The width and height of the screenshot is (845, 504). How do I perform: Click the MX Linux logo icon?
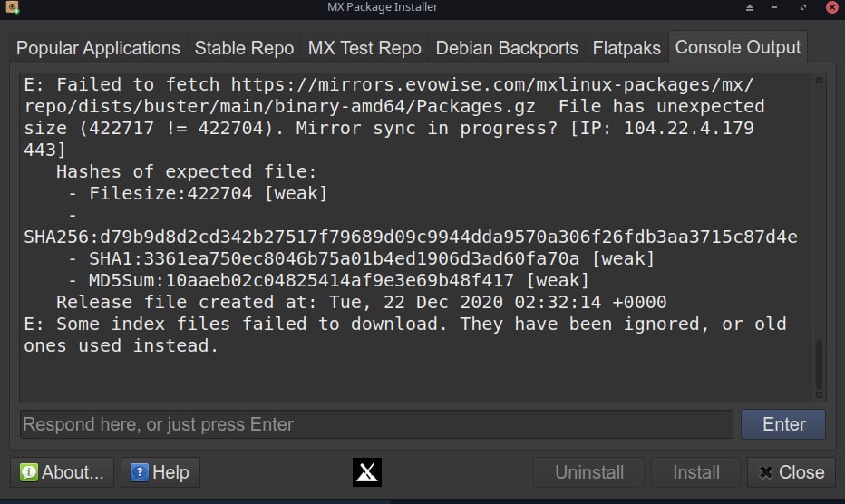click(367, 472)
